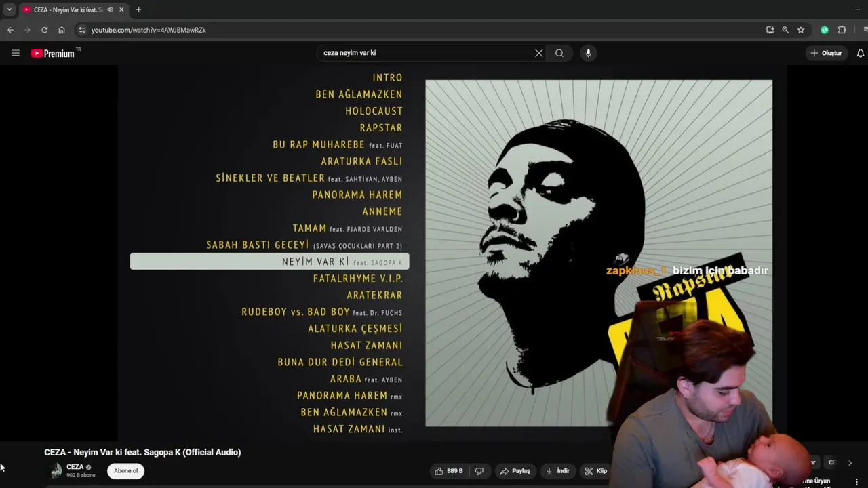This screenshot has width=868, height=488.
Task: Click the HASAT ZAMANI inst. track text
Action: point(358,429)
